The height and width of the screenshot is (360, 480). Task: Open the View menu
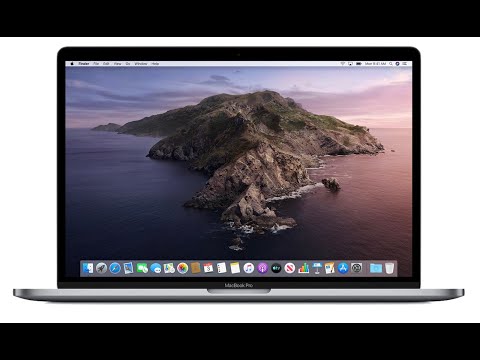point(117,63)
